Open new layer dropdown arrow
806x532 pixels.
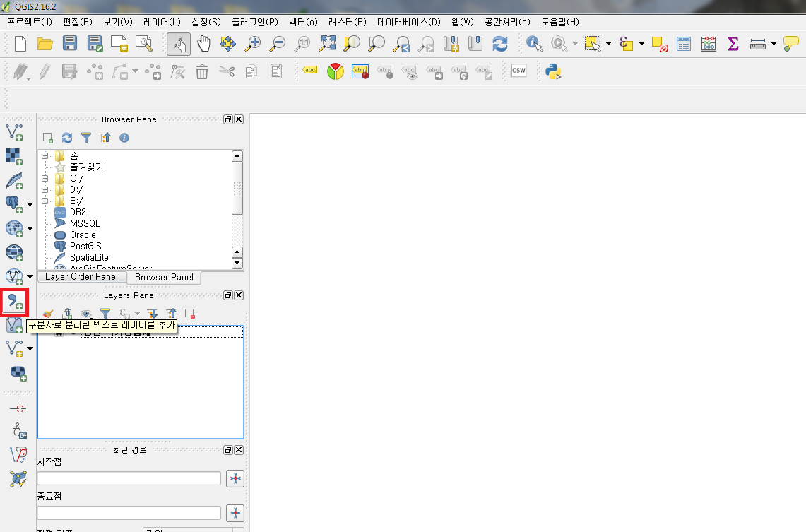(30, 348)
